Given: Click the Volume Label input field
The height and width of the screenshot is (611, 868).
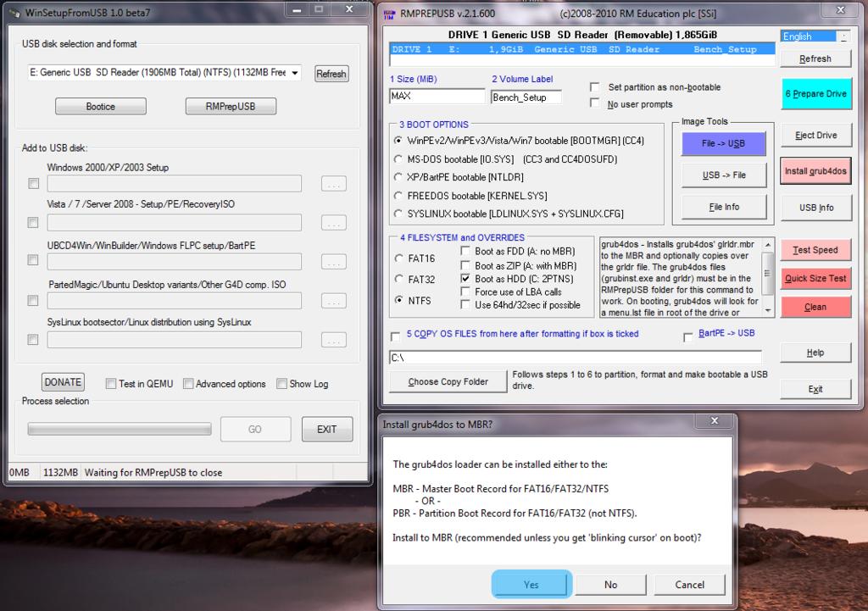Looking at the screenshot, I should tap(526, 97).
